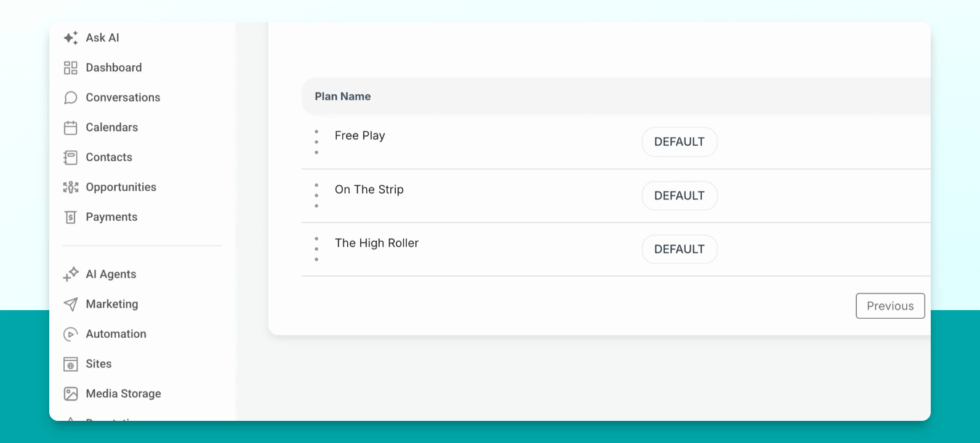Open the three-dot menu for The High Roller
Image resolution: width=980 pixels, height=443 pixels.
316,249
